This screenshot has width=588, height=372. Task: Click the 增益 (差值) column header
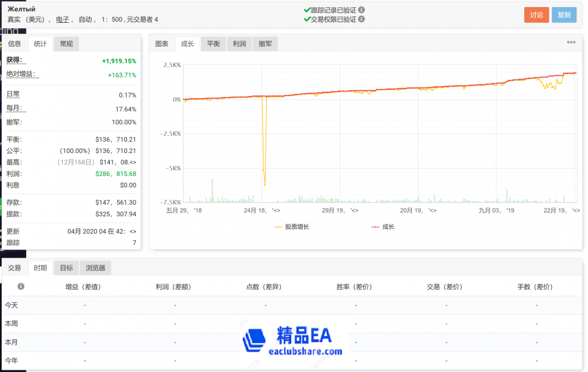click(x=83, y=287)
